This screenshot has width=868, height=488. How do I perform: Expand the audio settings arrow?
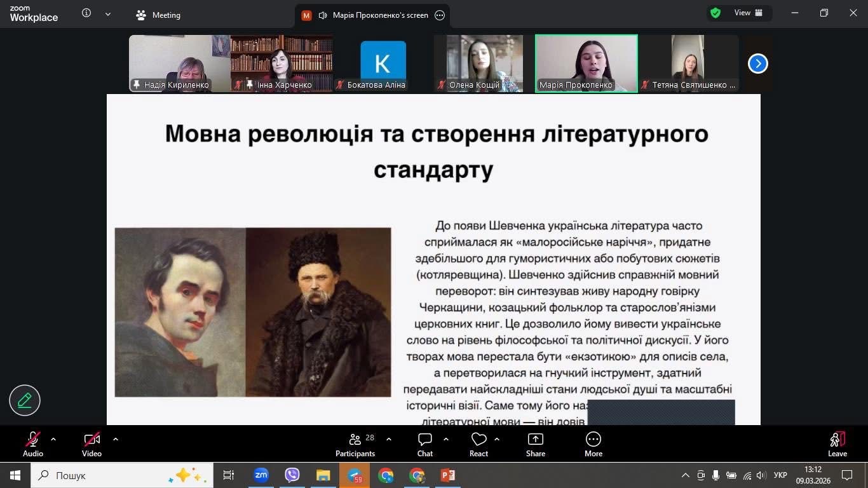53,439
